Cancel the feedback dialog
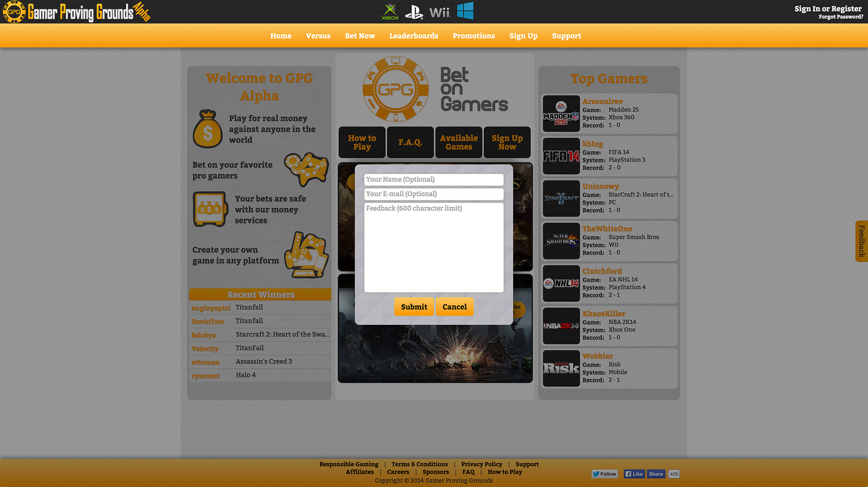Viewport: 868px width, 487px height. point(454,307)
